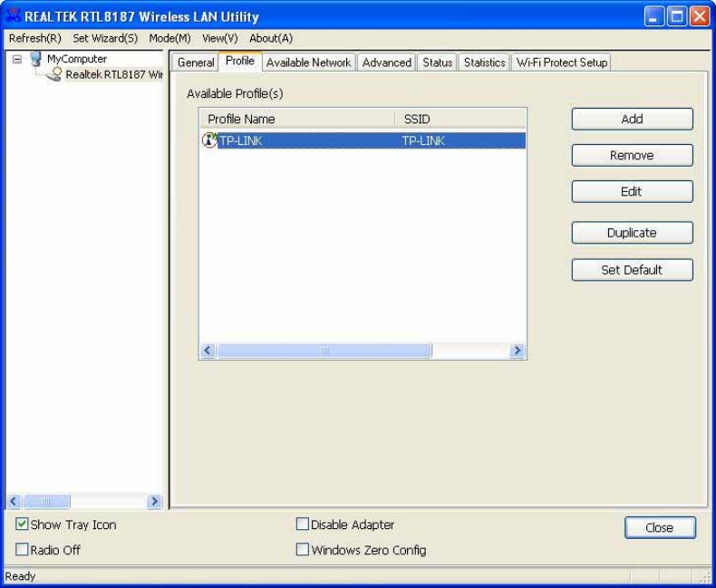Open the Statistics tab
Viewport: 716px width, 588px height.
point(485,63)
